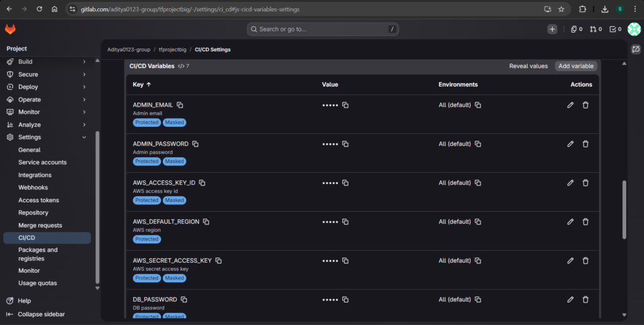The height and width of the screenshot is (325, 644).
Task: Sort variables by the Key column header
Action: click(142, 84)
